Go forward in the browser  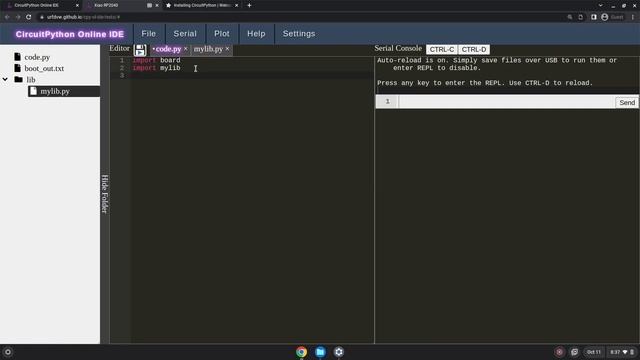coord(18,17)
